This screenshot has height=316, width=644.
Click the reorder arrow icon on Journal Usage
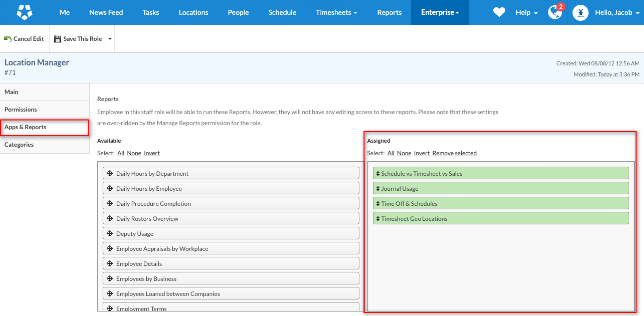tap(378, 188)
